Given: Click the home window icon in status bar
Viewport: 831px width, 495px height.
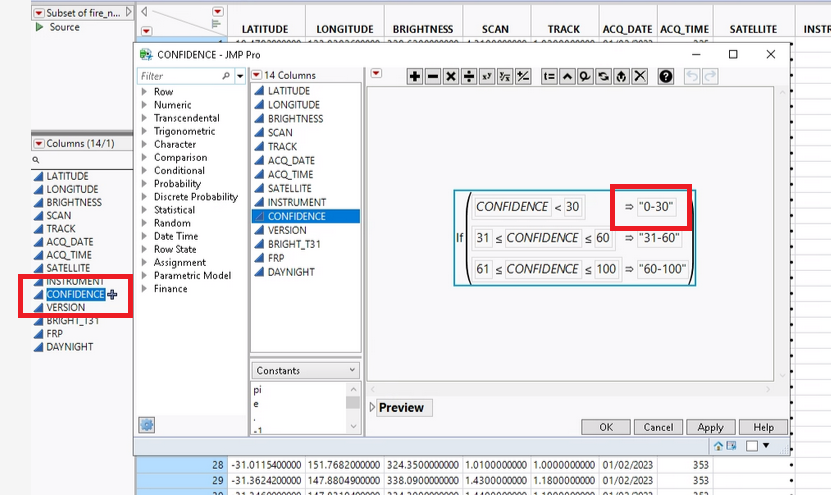Looking at the screenshot, I should tap(718, 446).
